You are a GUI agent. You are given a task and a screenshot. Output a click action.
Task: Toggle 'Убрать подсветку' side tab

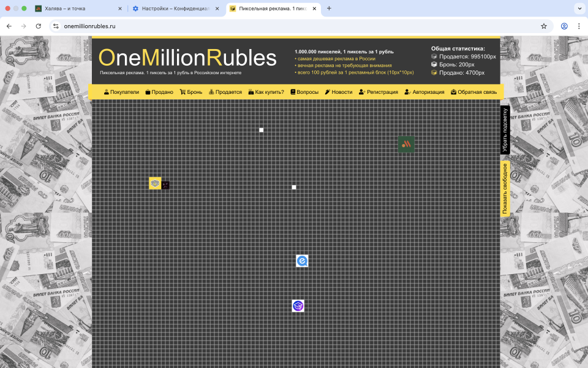click(x=505, y=130)
